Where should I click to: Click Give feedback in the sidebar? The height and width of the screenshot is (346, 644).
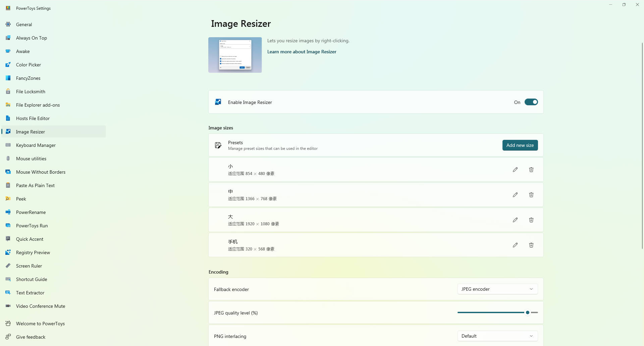pyautogui.click(x=31, y=337)
